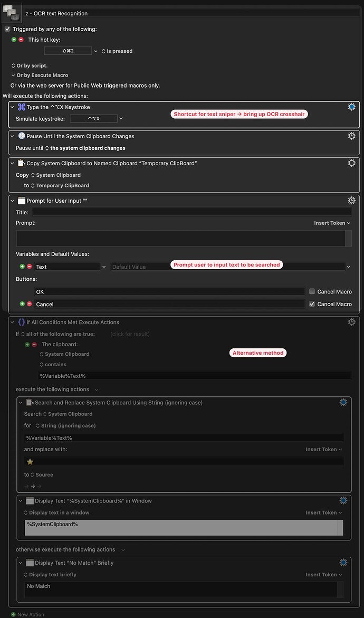Enable 'Cancel Macro' for the OK button
The height and width of the screenshot is (618, 364).
(x=312, y=292)
